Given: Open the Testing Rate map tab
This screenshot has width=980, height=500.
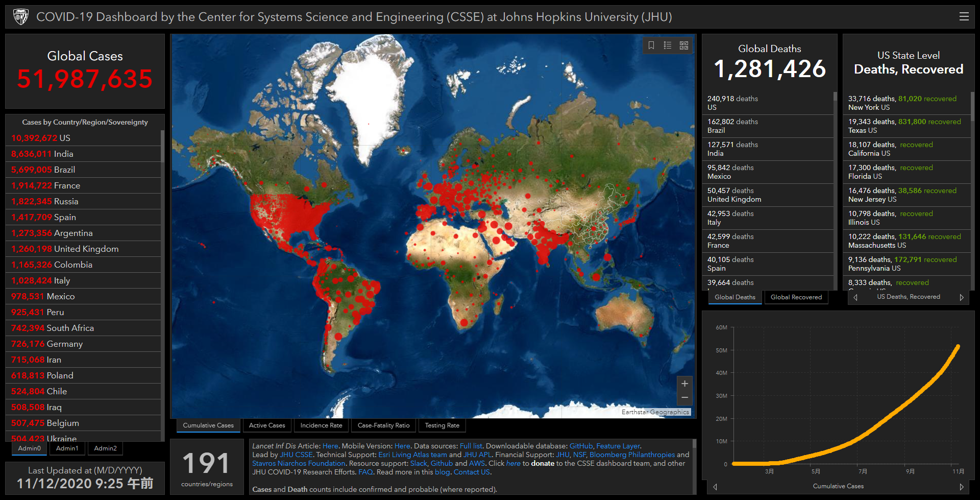Looking at the screenshot, I should (x=442, y=425).
